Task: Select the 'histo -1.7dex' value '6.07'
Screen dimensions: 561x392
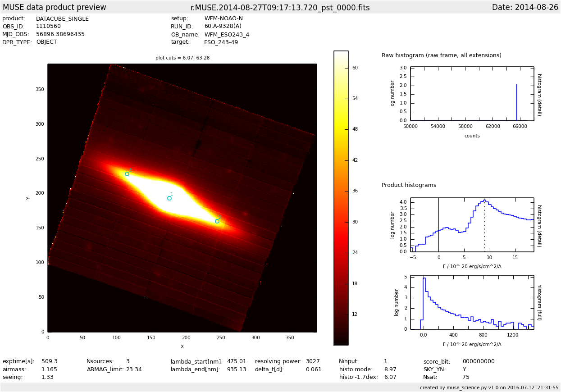Action: point(390,378)
